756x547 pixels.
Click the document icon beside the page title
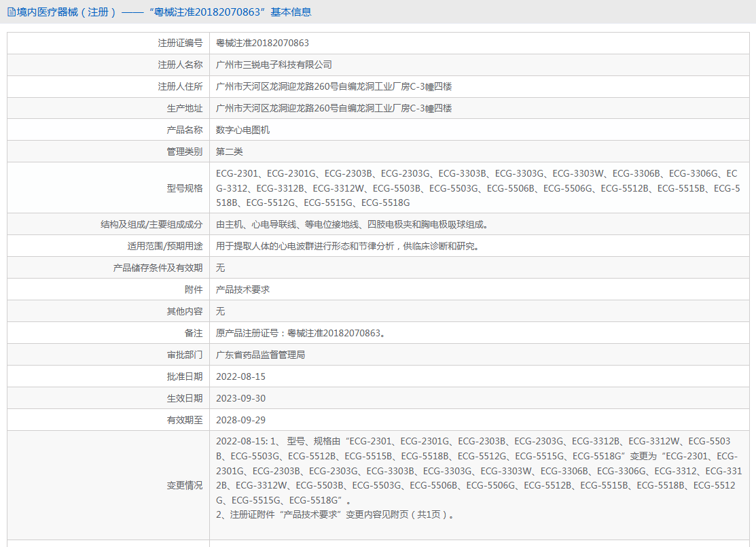click(12, 12)
